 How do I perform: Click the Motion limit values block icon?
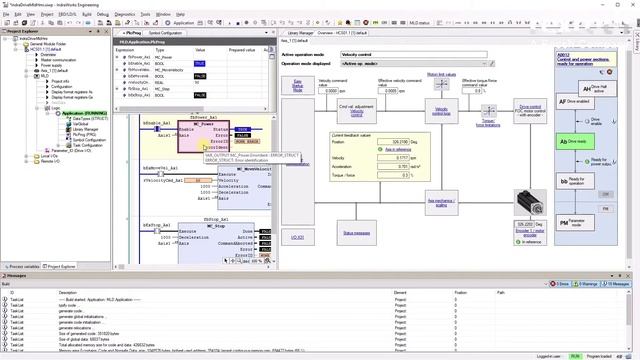pyautogui.click(x=441, y=84)
